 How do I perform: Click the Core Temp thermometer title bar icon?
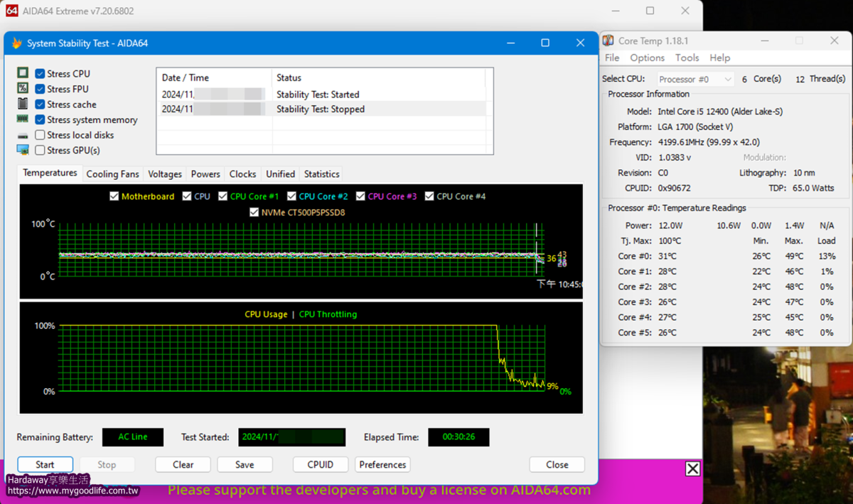click(608, 41)
